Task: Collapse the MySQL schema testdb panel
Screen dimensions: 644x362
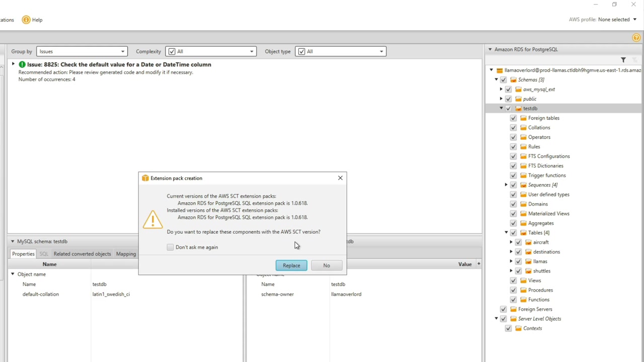Action: (x=13, y=241)
